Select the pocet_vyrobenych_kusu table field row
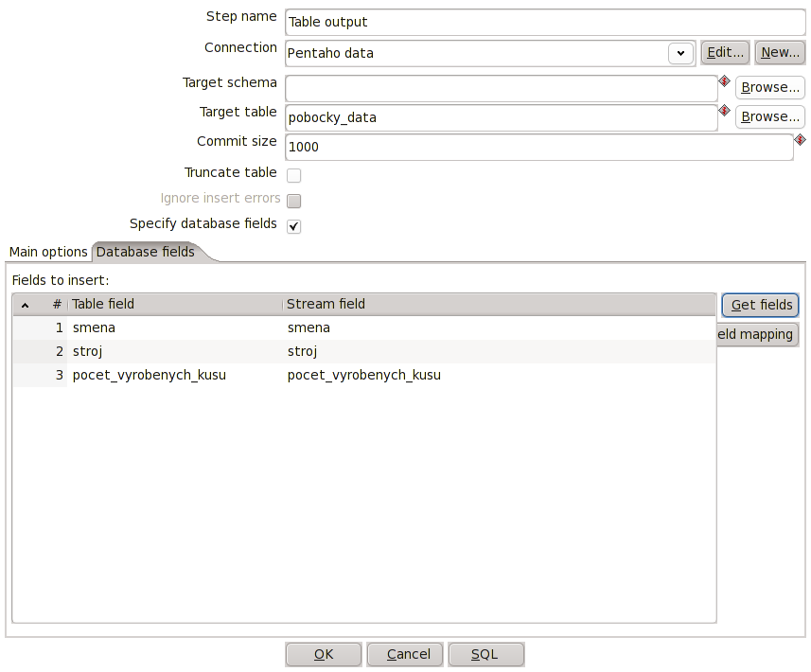This screenshot has width=811, height=672. (x=150, y=375)
